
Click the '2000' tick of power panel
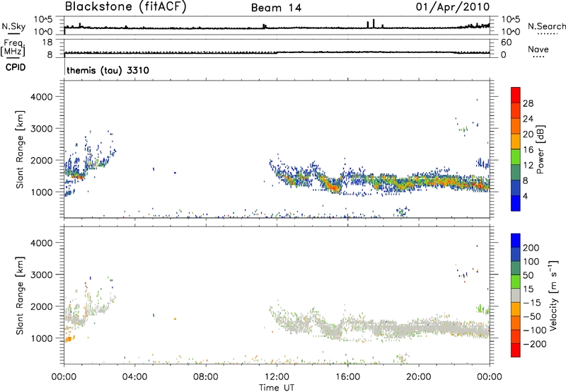pyautogui.click(x=42, y=160)
